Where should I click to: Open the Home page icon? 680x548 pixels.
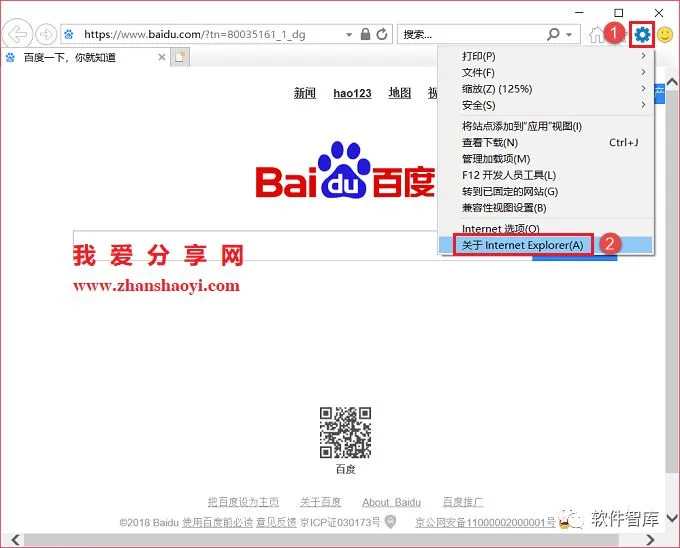tap(597, 35)
